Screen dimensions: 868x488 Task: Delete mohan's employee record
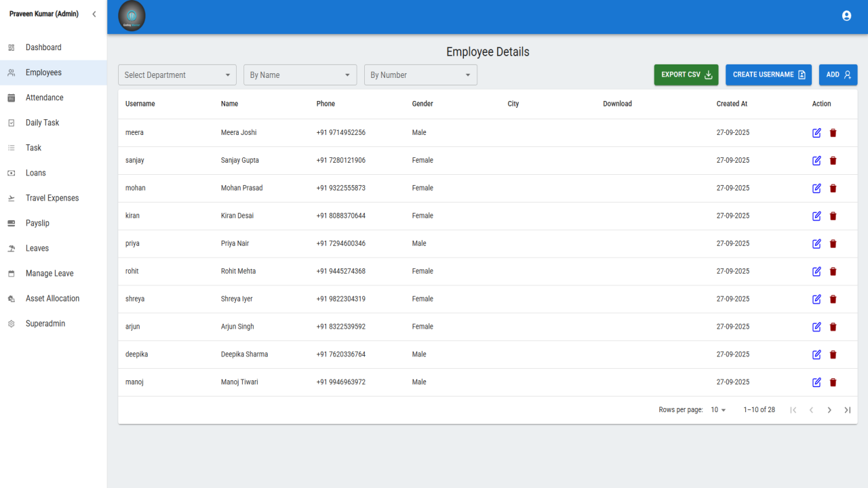click(833, 188)
